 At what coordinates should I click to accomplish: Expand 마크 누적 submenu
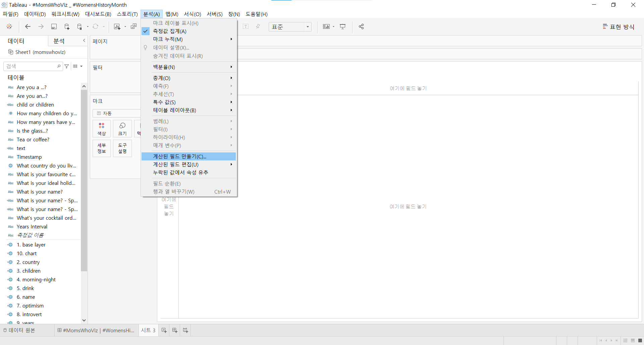[x=189, y=39]
